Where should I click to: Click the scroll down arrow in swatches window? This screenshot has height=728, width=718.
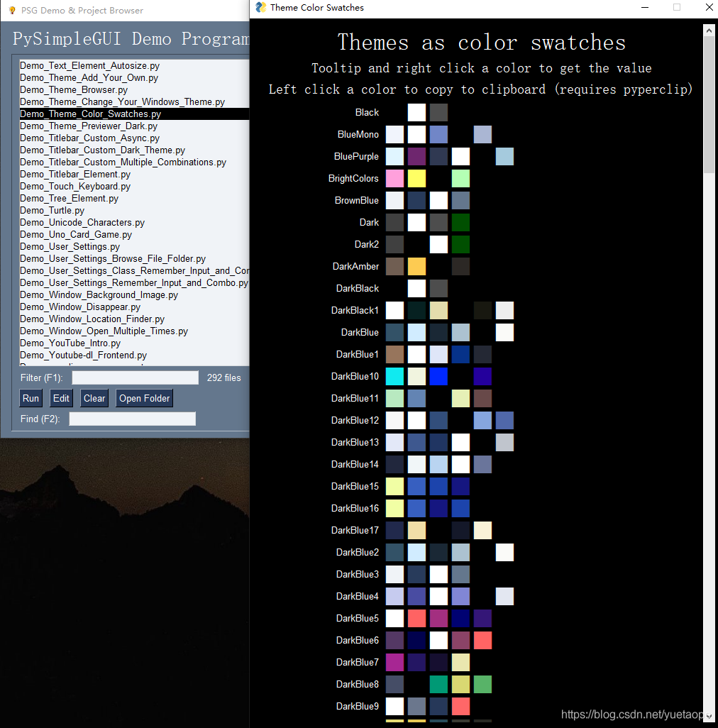point(709,717)
